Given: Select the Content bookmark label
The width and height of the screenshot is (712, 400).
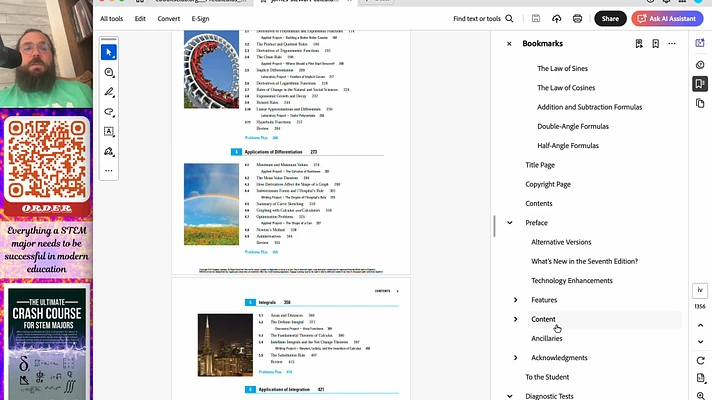Looking at the screenshot, I should 543,319.
